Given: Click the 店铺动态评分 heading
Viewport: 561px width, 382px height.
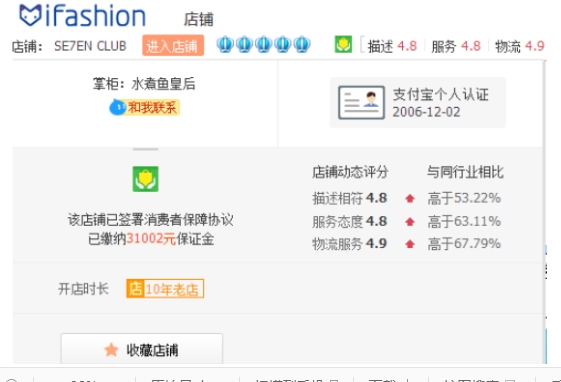Looking at the screenshot, I should coord(350,172).
